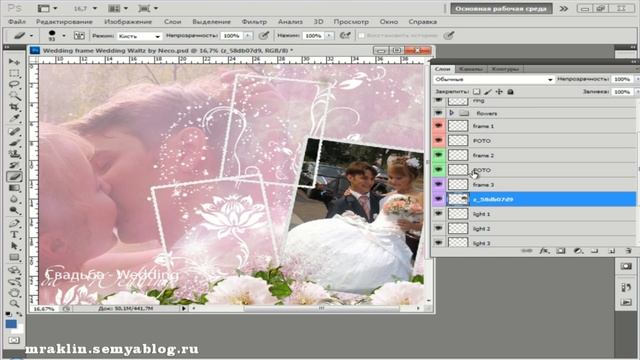640x360 pixels.
Task: Open eraser mode dropdown showing Кисть
Action: 139,36
